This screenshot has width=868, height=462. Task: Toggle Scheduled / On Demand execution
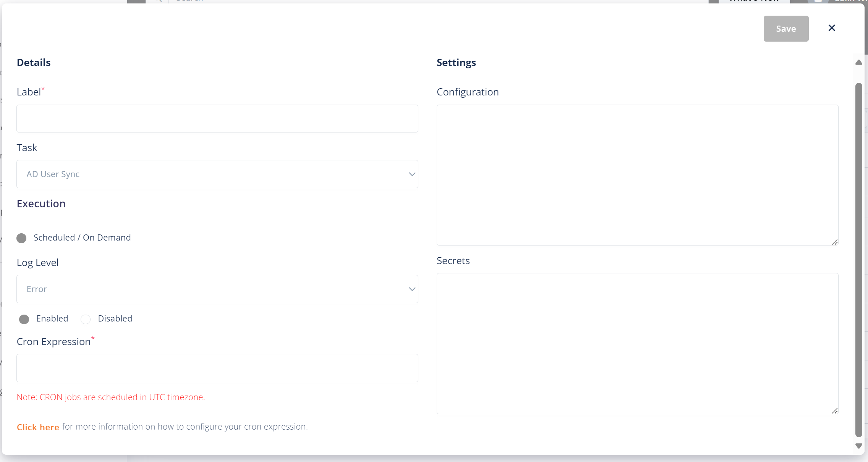point(22,237)
